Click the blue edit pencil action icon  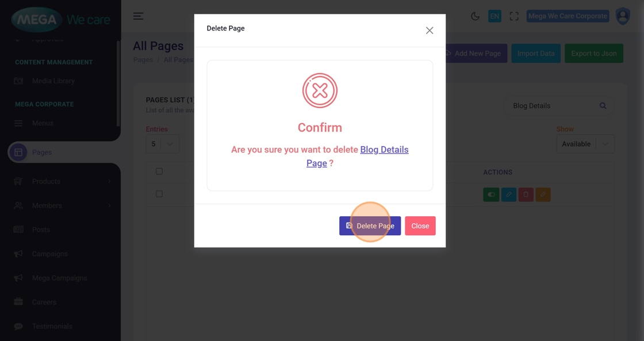(x=508, y=195)
